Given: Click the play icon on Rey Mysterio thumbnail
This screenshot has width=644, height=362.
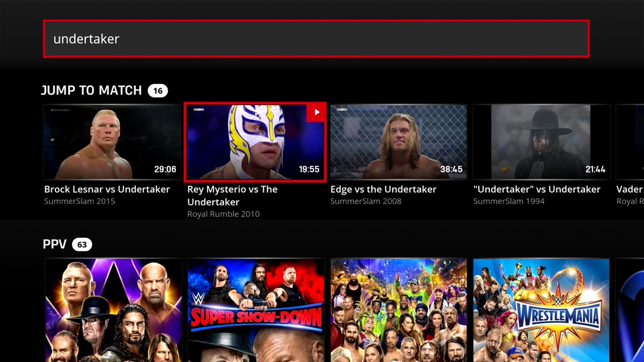Looking at the screenshot, I should coord(316,112).
